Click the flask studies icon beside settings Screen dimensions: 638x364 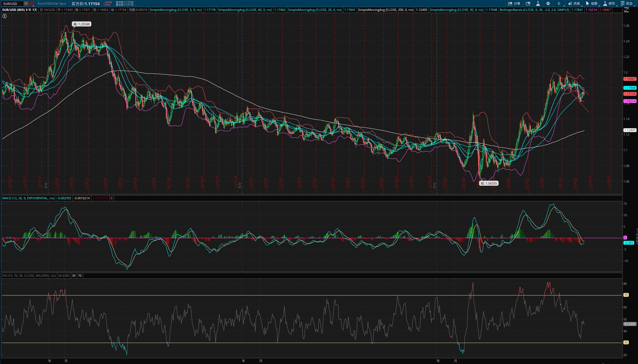point(538,3)
